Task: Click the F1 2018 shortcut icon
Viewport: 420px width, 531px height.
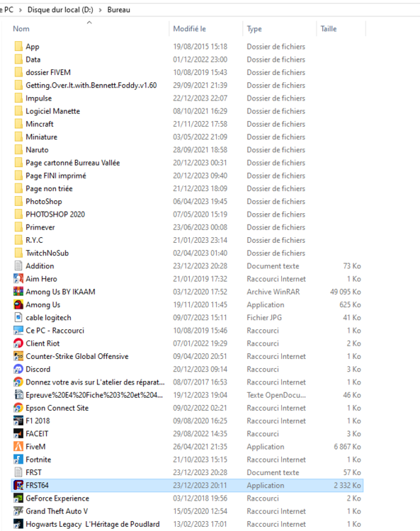Action: 18,421
